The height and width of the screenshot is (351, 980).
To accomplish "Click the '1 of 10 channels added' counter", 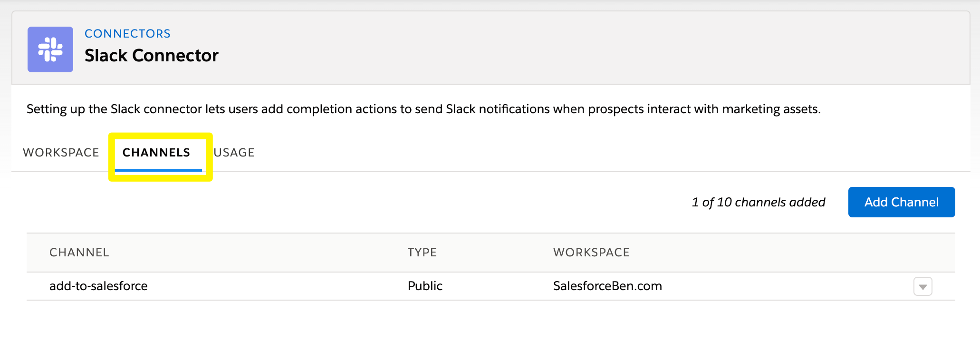I will point(759,202).
